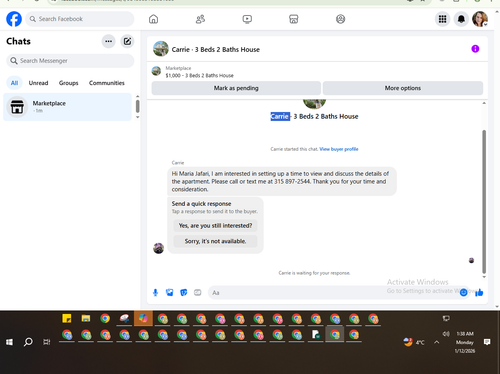500x374 pixels.
Task: Click the Mark as pending button
Action: (236, 88)
